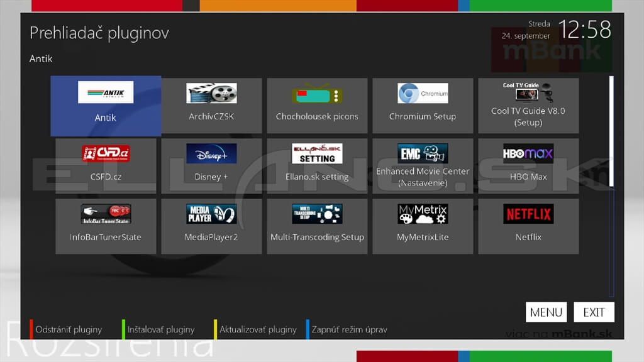This screenshot has width=644, height=362.
Task: Click the yellow bar beside Aktualizovať pluginy
Action: [215, 329]
